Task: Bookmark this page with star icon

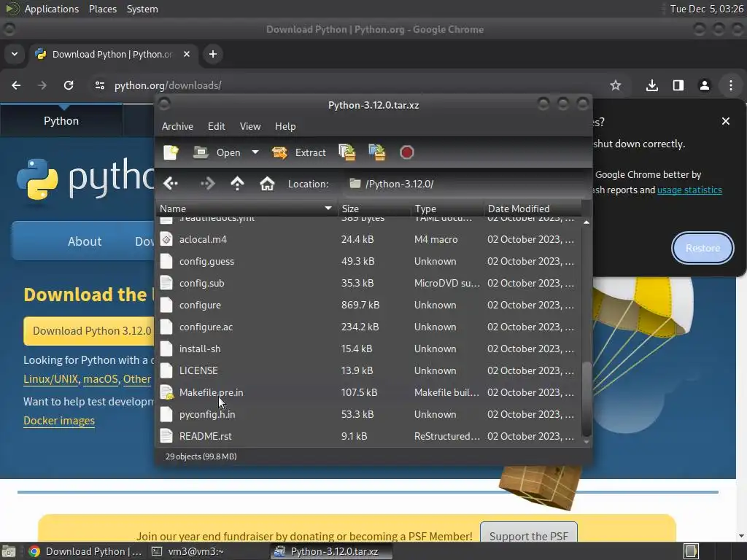Action: [x=616, y=85]
